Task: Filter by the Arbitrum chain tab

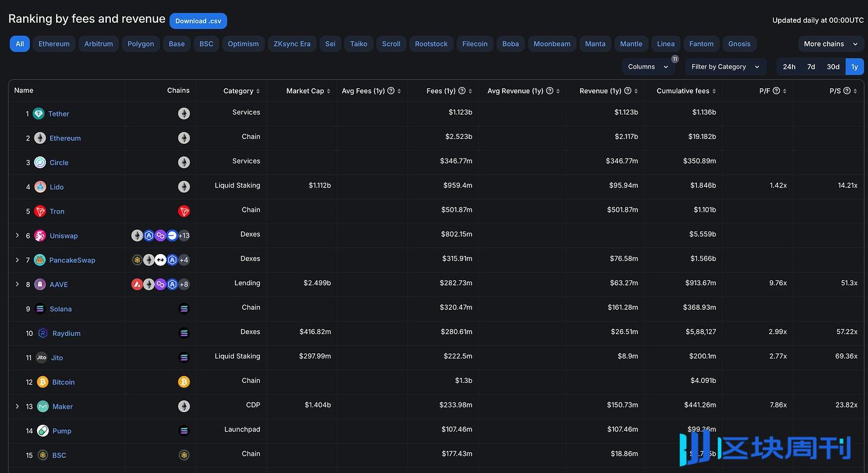Action: tap(98, 44)
